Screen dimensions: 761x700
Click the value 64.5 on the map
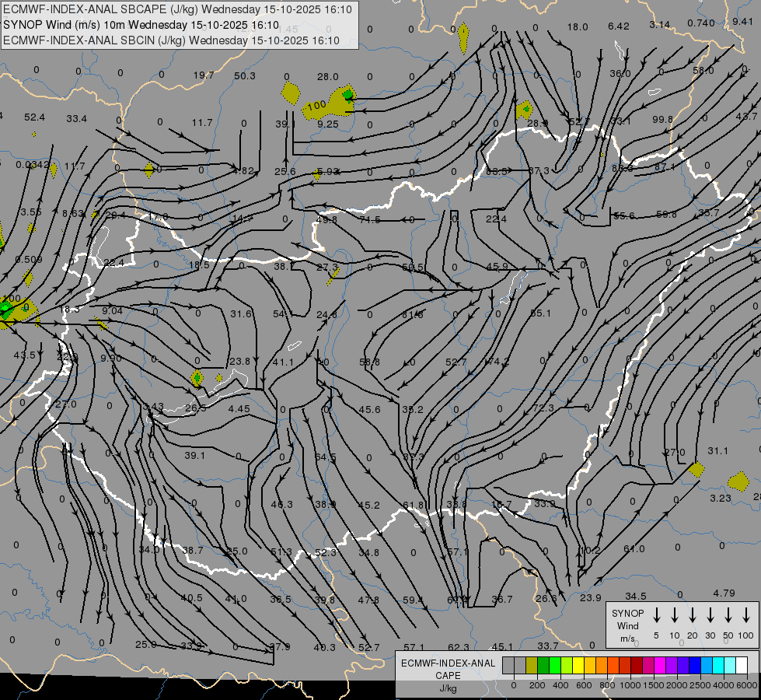[325, 457]
